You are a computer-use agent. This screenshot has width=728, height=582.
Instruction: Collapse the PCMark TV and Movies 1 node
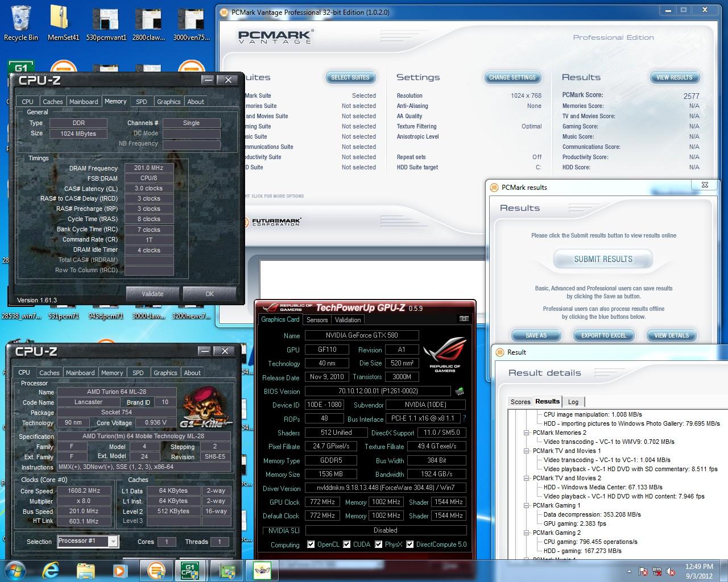(527, 451)
